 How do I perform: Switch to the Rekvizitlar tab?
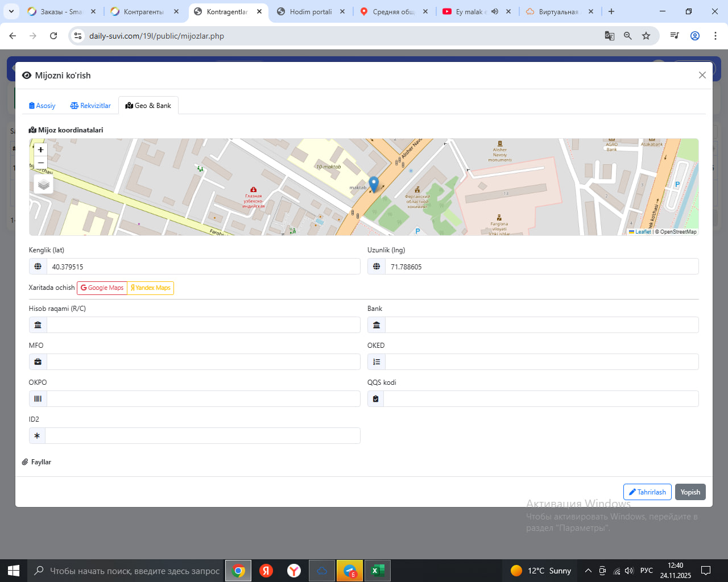(x=90, y=106)
